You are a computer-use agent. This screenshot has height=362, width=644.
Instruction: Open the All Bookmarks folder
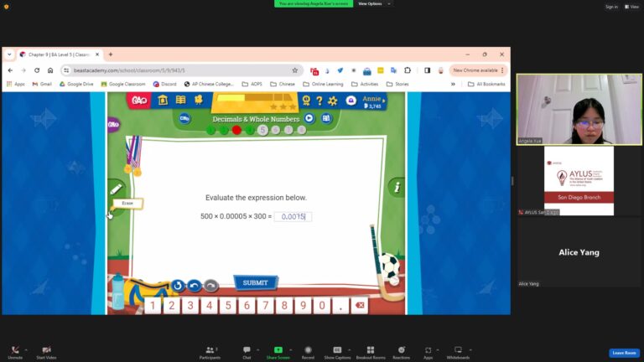coord(486,84)
